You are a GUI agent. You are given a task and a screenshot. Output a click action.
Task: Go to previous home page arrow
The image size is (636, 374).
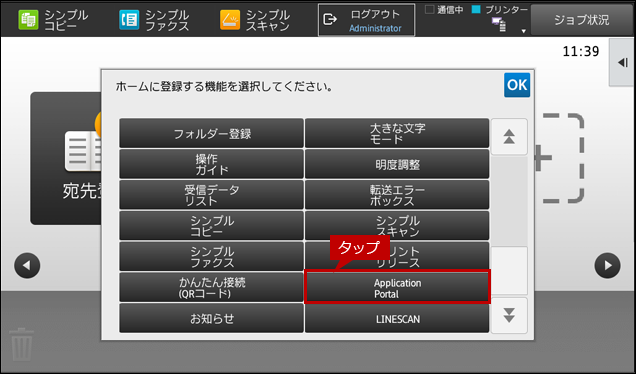(27, 266)
